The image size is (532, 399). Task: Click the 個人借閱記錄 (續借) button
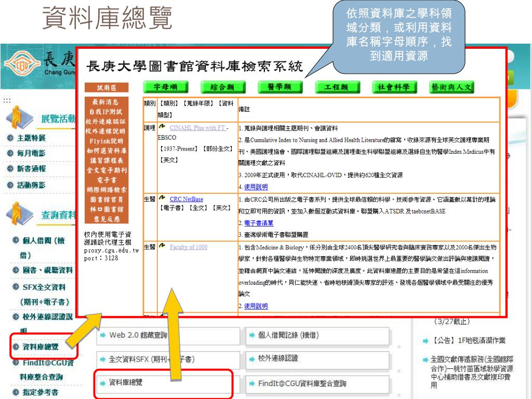point(317,335)
